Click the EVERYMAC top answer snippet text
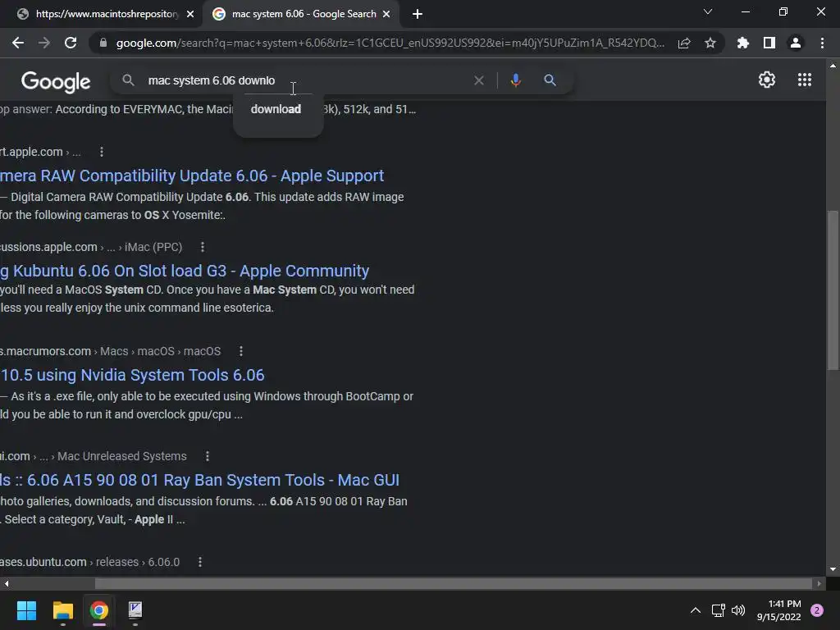 click(x=208, y=109)
